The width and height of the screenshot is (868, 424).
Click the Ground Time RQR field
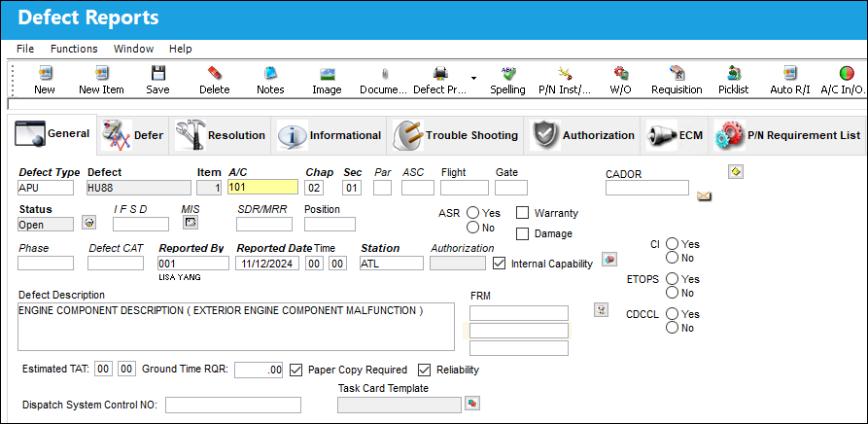click(x=259, y=370)
